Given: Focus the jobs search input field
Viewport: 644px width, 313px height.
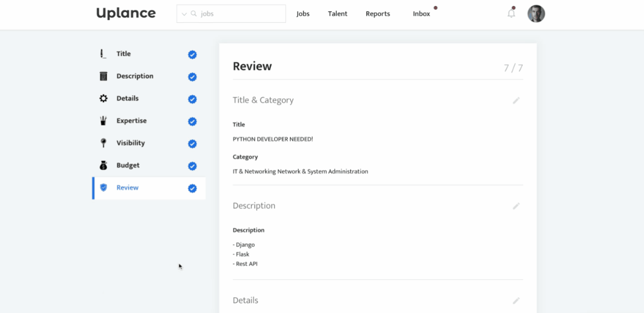Looking at the screenshot, I should pyautogui.click(x=231, y=14).
